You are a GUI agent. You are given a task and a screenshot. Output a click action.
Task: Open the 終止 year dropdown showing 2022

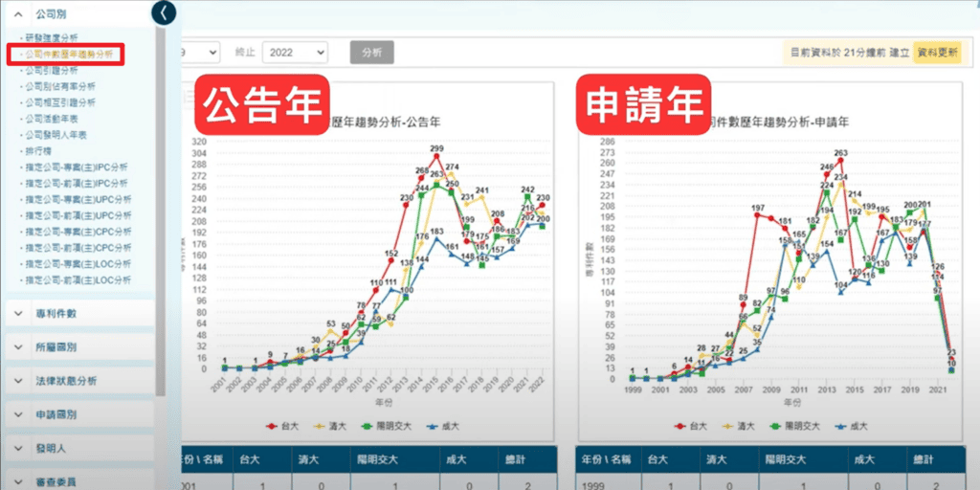(x=294, y=53)
